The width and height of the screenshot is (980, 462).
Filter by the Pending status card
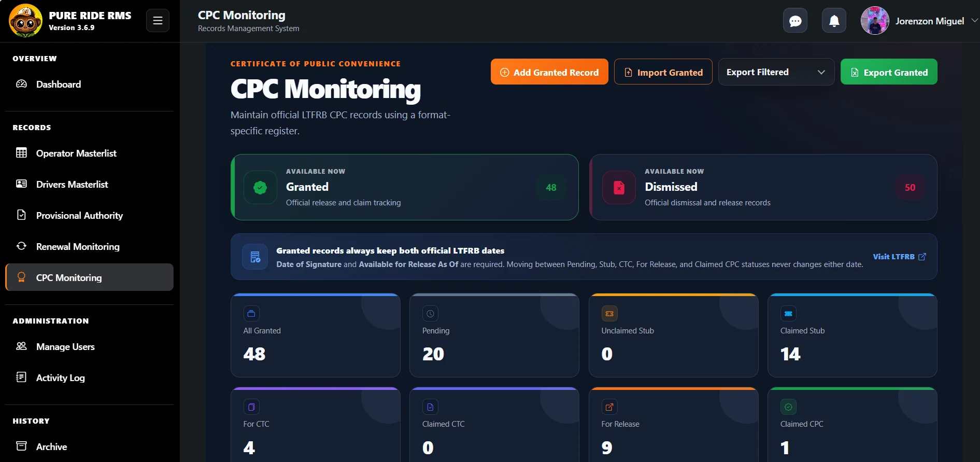(x=494, y=335)
